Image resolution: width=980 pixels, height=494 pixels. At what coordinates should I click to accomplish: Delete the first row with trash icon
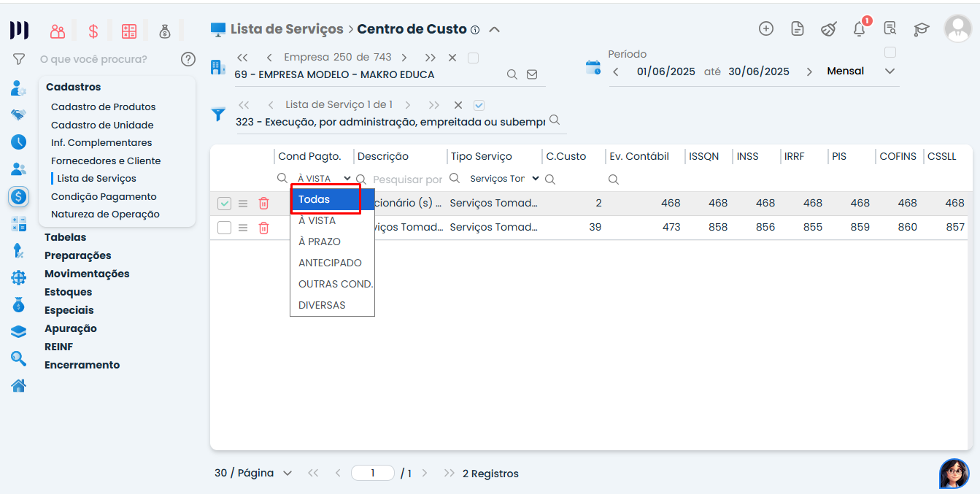pyautogui.click(x=264, y=204)
